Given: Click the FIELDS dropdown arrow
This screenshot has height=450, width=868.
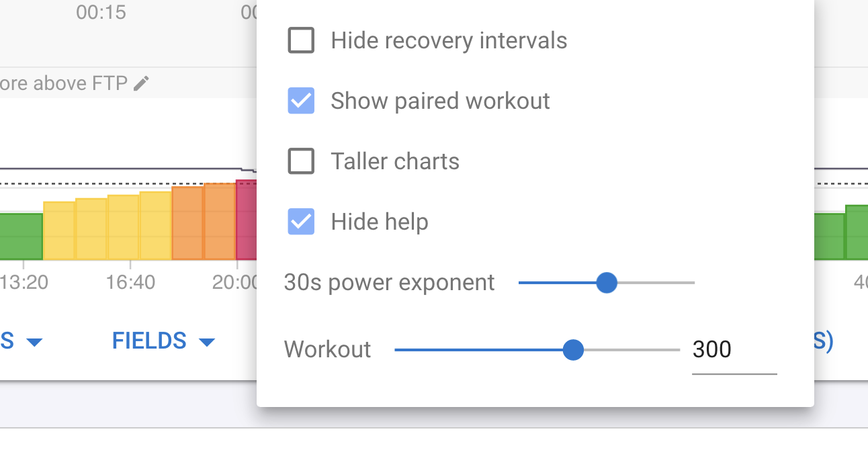Looking at the screenshot, I should 207,343.
